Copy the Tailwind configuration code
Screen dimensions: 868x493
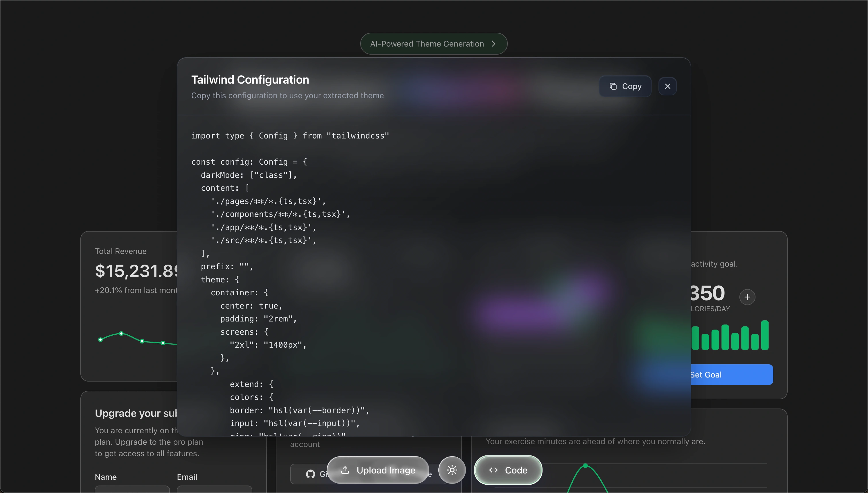[x=625, y=86]
